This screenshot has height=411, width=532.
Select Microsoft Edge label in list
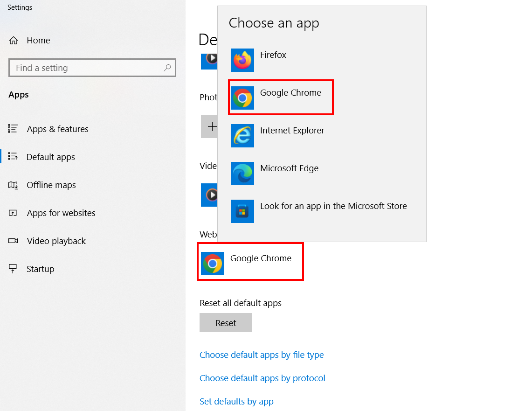pyautogui.click(x=290, y=168)
